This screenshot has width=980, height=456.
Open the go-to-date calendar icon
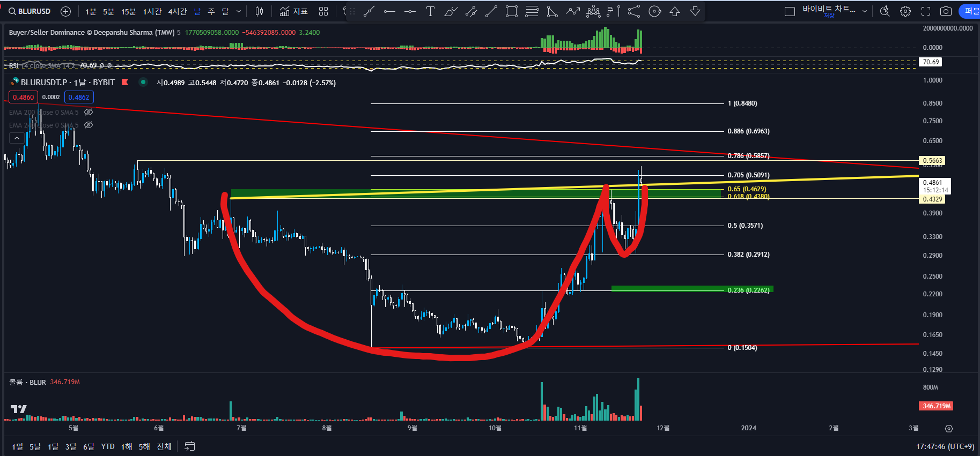(x=189, y=446)
